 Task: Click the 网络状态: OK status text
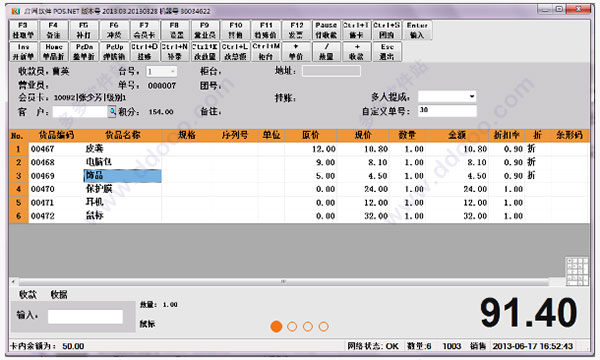[x=373, y=346]
